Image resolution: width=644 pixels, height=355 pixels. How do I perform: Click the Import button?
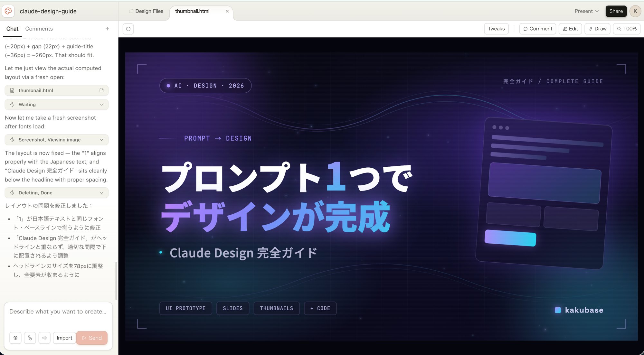tap(64, 338)
